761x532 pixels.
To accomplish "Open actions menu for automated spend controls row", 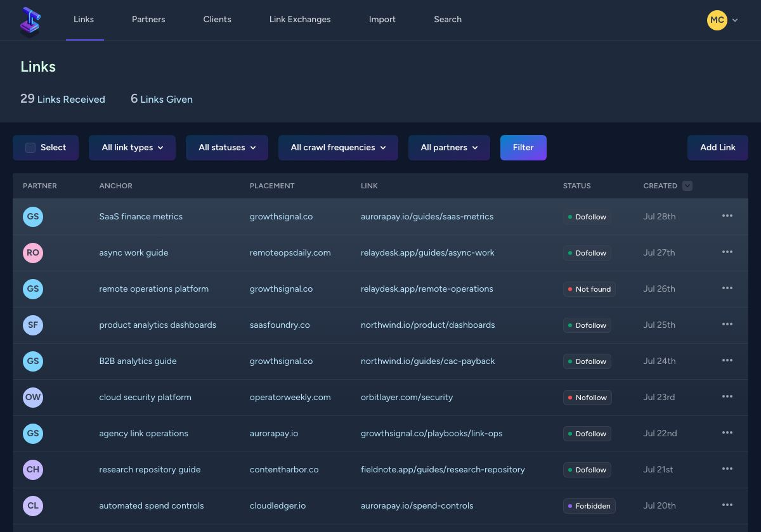I will [x=727, y=505].
